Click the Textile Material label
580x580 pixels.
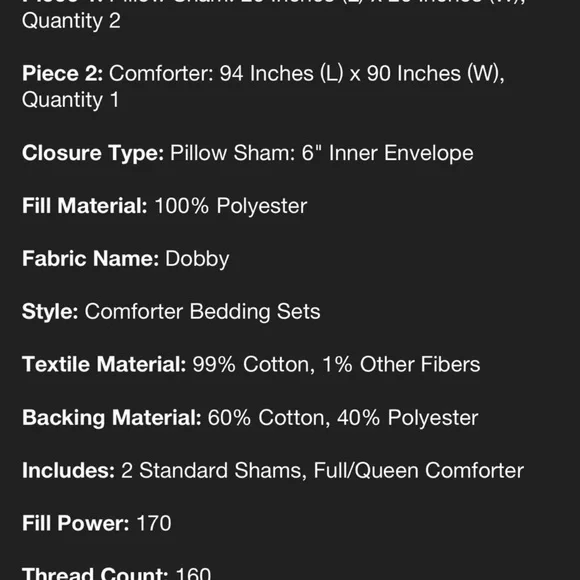pos(104,364)
